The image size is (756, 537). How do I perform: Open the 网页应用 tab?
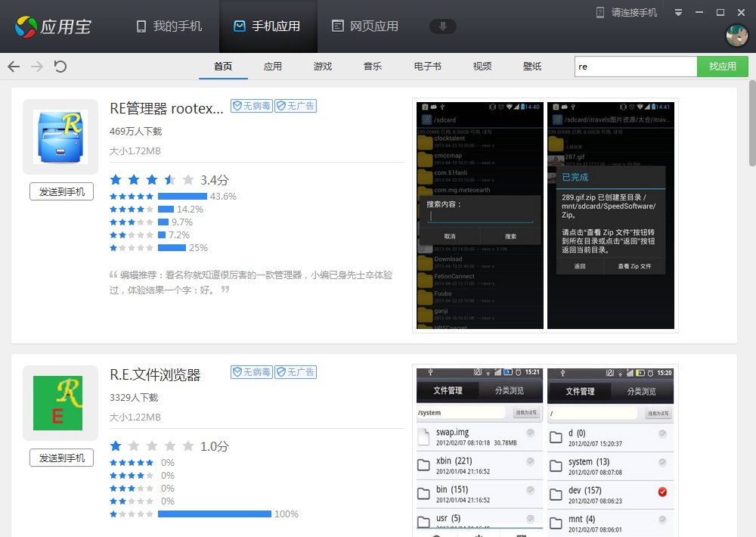click(x=365, y=26)
